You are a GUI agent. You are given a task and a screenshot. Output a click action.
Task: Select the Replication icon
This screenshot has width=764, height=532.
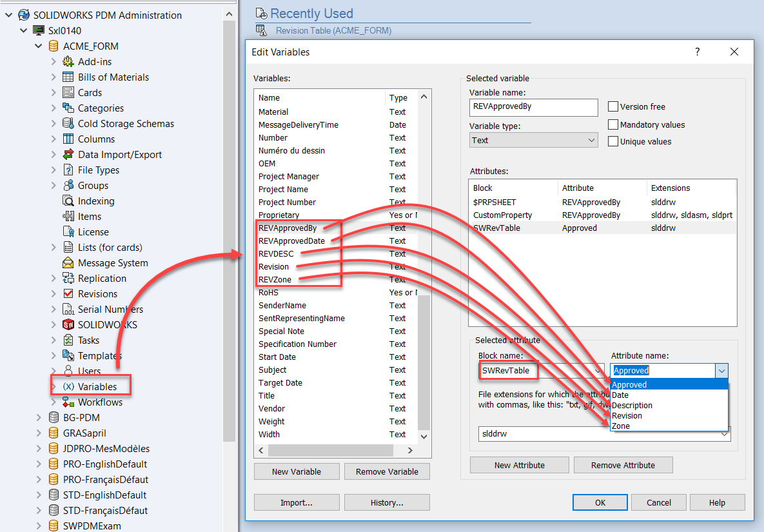[68, 278]
